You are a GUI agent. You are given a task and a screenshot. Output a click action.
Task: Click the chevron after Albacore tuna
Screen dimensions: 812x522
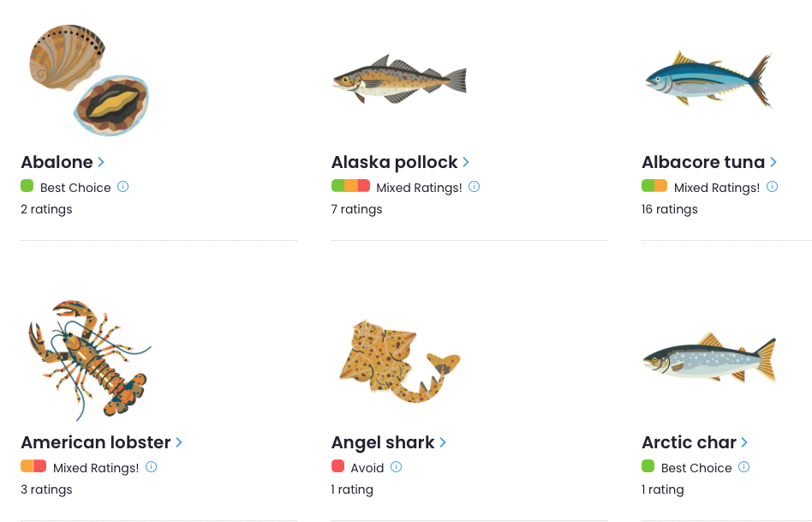point(773,162)
